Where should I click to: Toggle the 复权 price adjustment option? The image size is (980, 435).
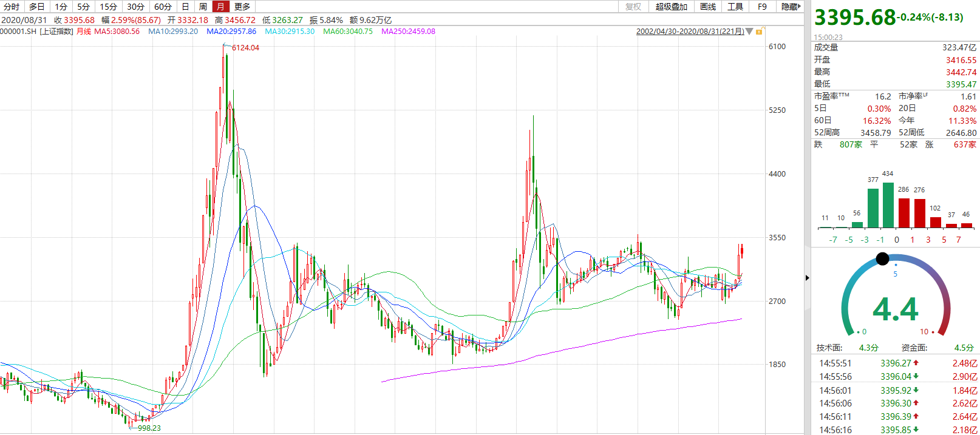[x=633, y=7]
